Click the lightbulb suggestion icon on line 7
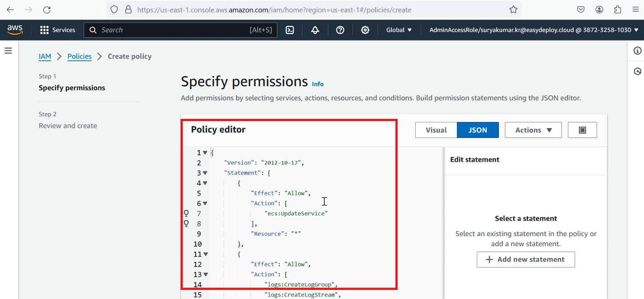644x299 pixels. click(187, 213)
